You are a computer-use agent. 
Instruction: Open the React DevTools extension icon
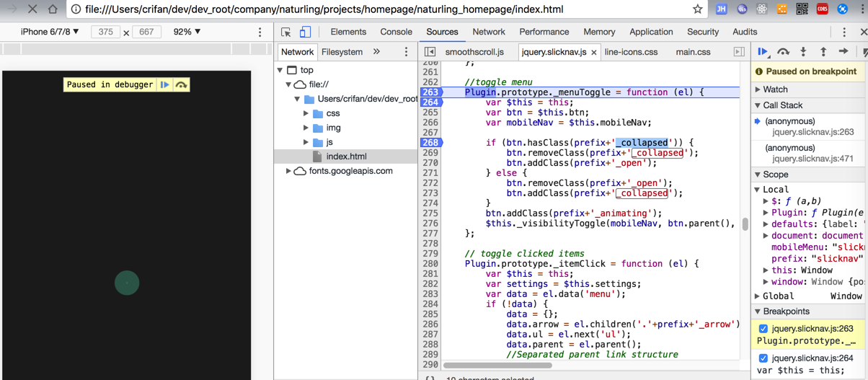[x=762, y=9]
